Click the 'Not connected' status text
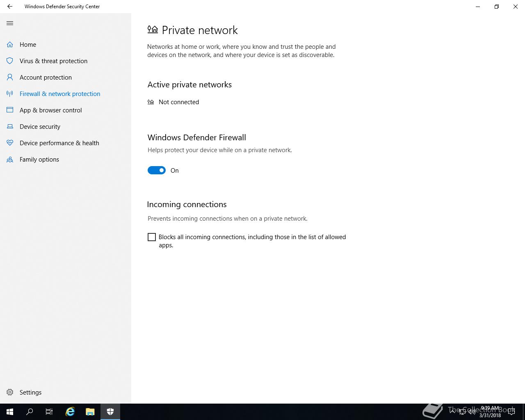Image resolution: width=525 pixels, height=420 pixels. tap(179, 102)
